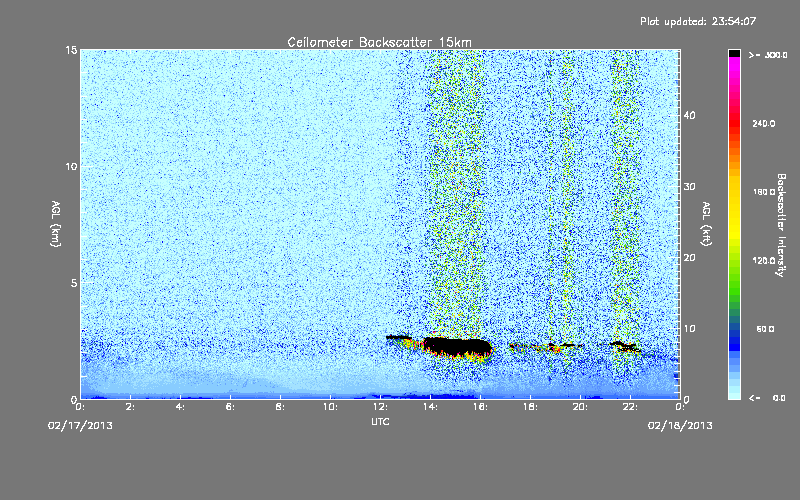This screenshot has height=500, width=800.
Task: Click the 6: hour tick label
Action: [230, 407]
